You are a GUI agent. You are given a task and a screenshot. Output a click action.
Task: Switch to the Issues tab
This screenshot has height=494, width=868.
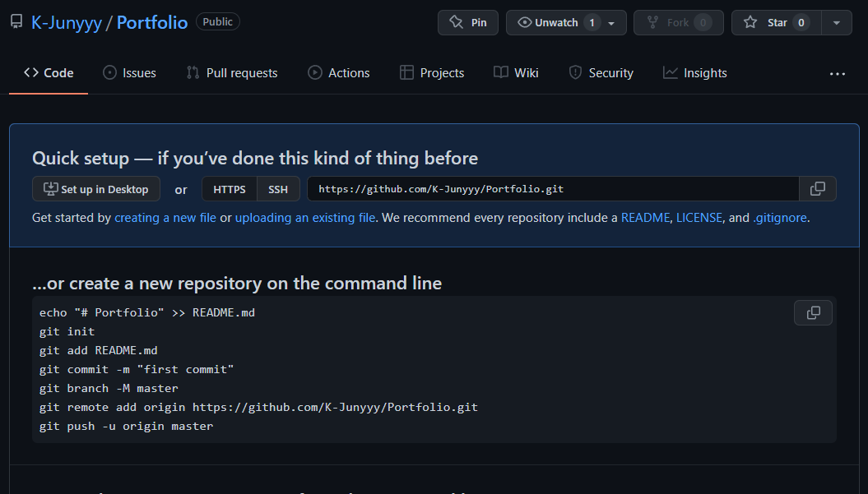coord(129,73)
